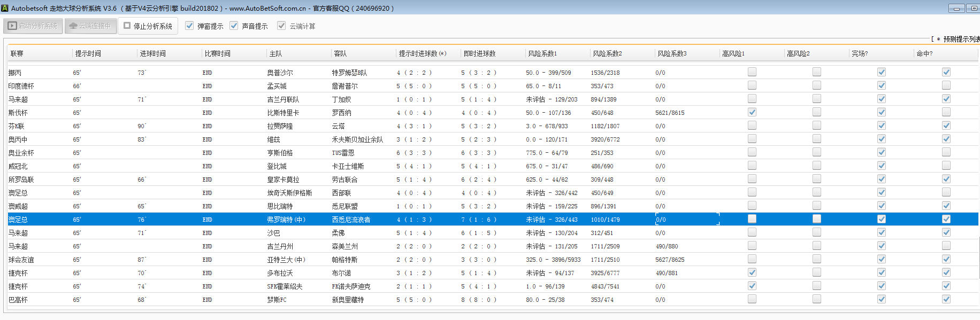
Task: Select the highlighted 弗罗瑞特(中) match row
Action: 286,220
